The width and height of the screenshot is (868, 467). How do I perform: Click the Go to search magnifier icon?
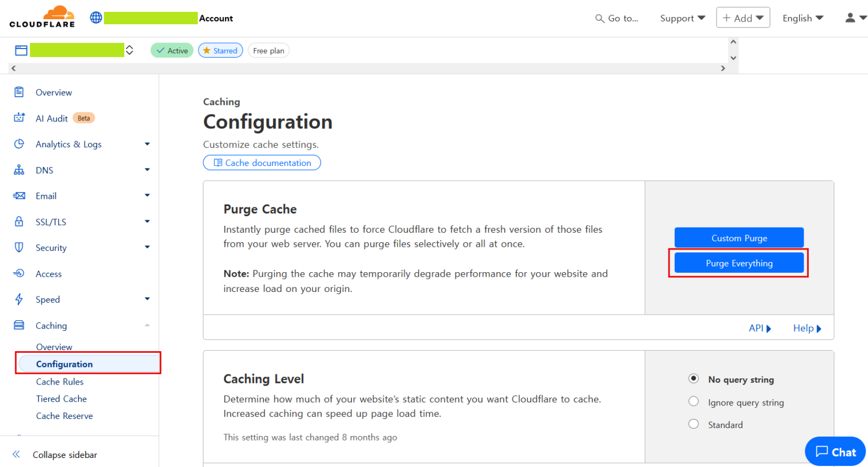(x=600, y=19)
